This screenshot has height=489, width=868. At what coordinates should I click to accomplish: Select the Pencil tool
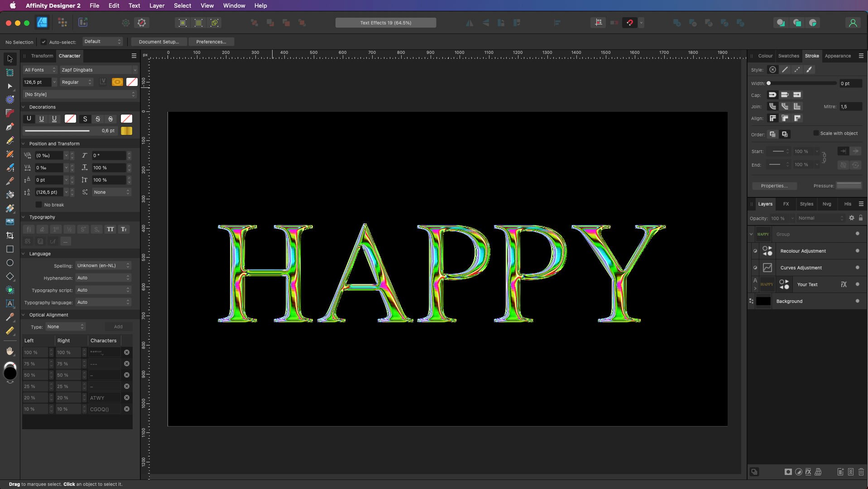coord(10,140)
